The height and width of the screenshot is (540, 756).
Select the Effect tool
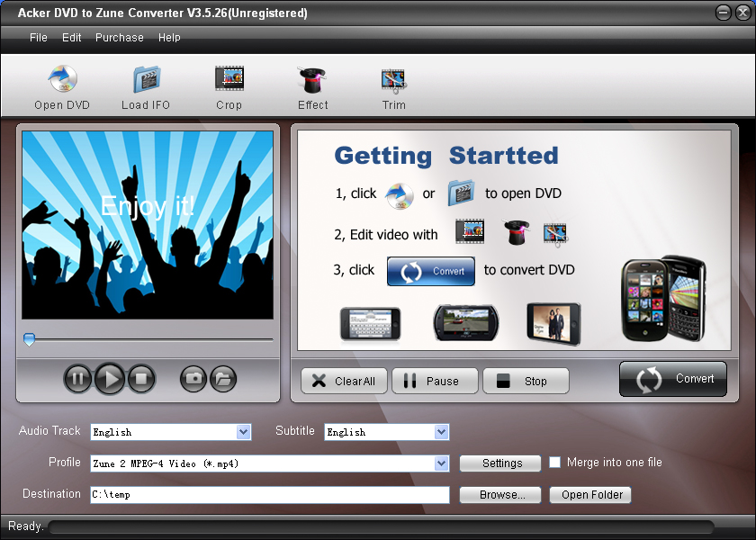click(311, 85)
